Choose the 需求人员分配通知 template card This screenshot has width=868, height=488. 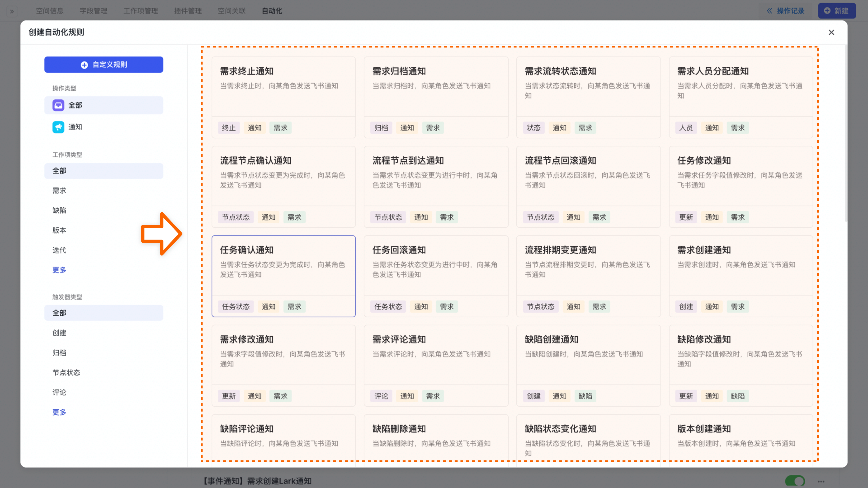[741, 97]
